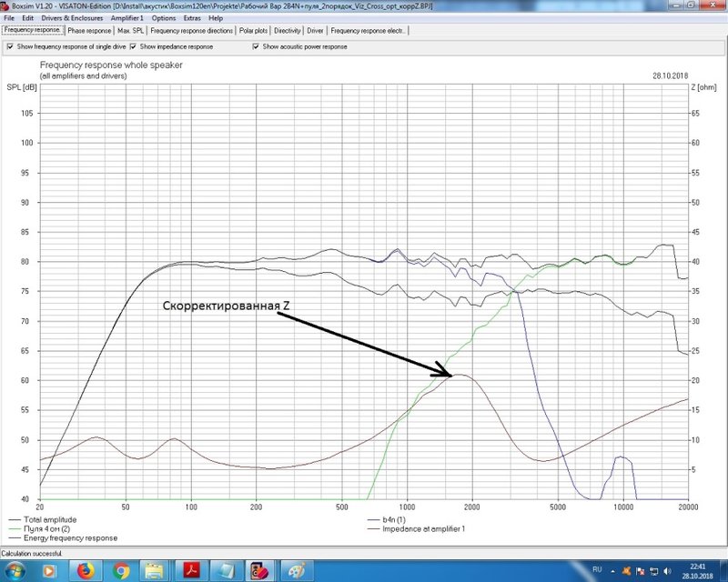Image resolution: width=728 pixels, height=582 pixels.
Task: Open Paint from the taskbar
Action: click(x=297, y=570)
